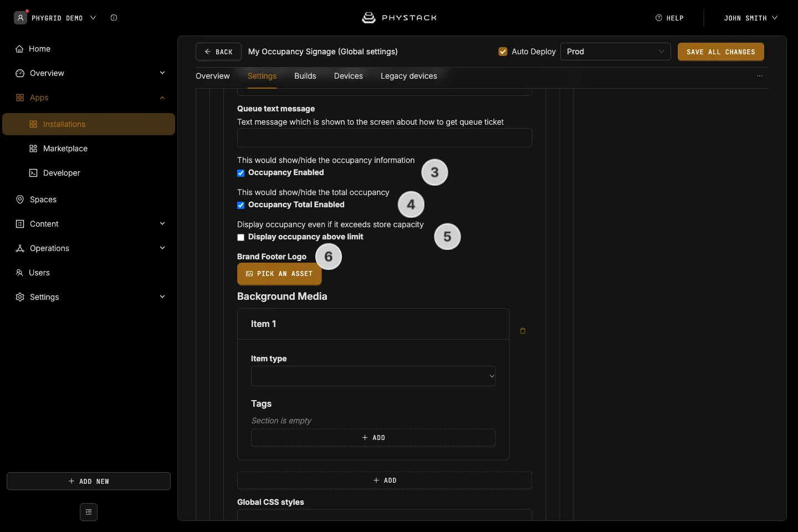Open the Prod environment dropdown
Viewport: 798px width, 532px height.
click(616, 52)
